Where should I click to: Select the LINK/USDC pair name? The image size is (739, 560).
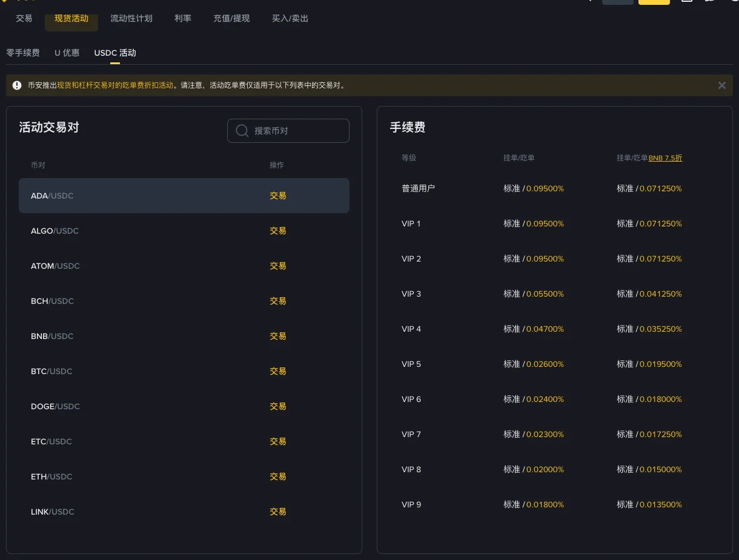(53, 512)
